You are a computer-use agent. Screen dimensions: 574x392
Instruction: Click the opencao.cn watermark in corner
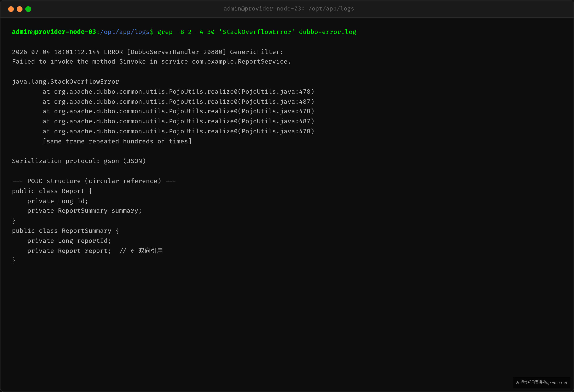[x=541, y=382]
